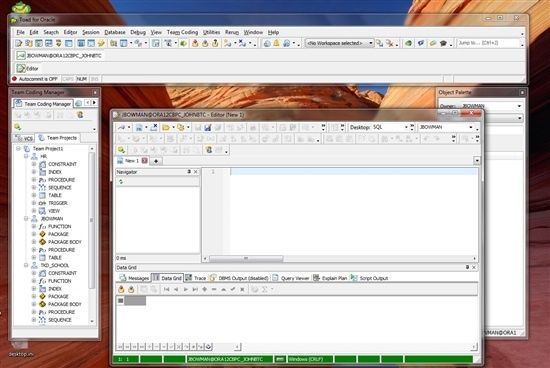This screenshot has height=368, width=550.
Task: Switch to the Messages tab
Action: point(134,278)
